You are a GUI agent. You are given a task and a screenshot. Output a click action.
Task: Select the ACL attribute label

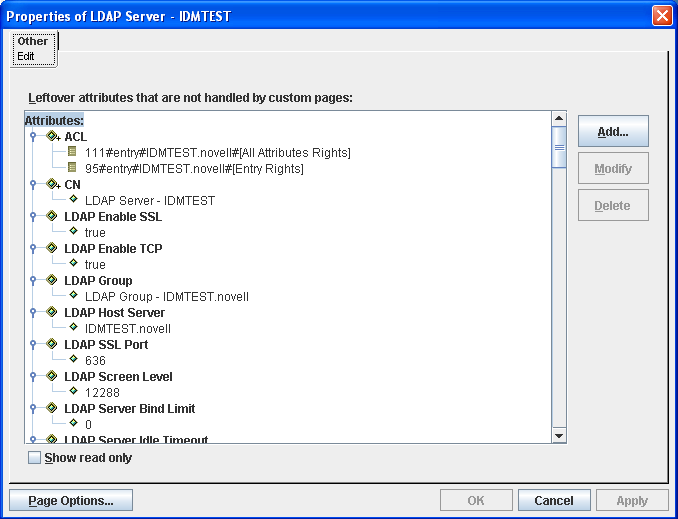click(x=76, y=137)
